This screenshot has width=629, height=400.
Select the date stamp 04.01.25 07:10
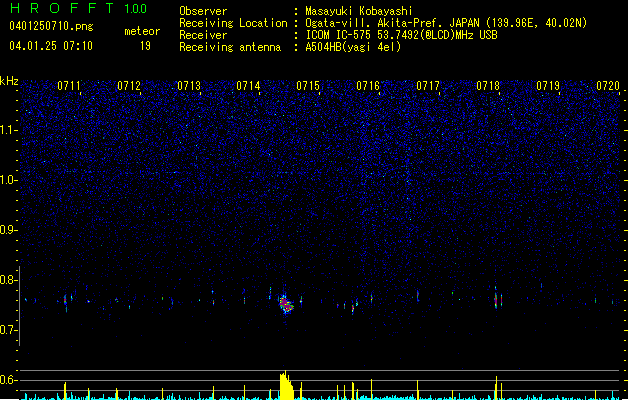point(51,46)
